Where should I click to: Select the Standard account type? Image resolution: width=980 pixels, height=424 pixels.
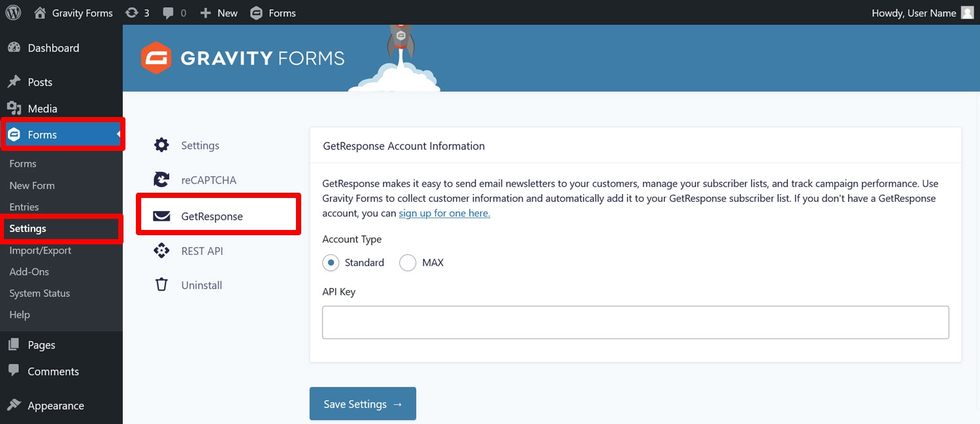(x=331, y=263)
